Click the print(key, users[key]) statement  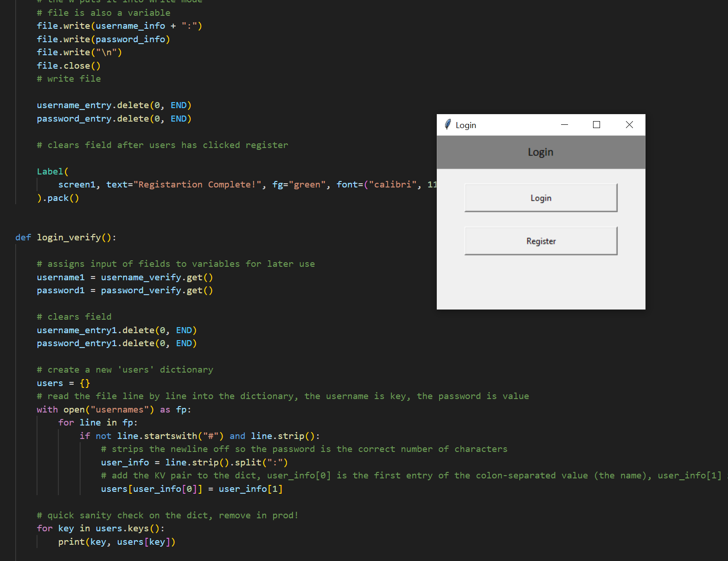116,542
